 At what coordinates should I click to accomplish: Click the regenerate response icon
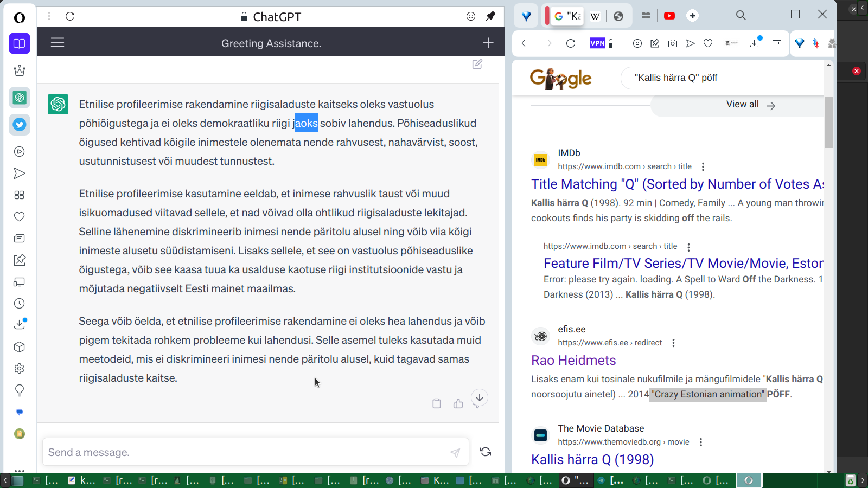[x=486, y=452]
